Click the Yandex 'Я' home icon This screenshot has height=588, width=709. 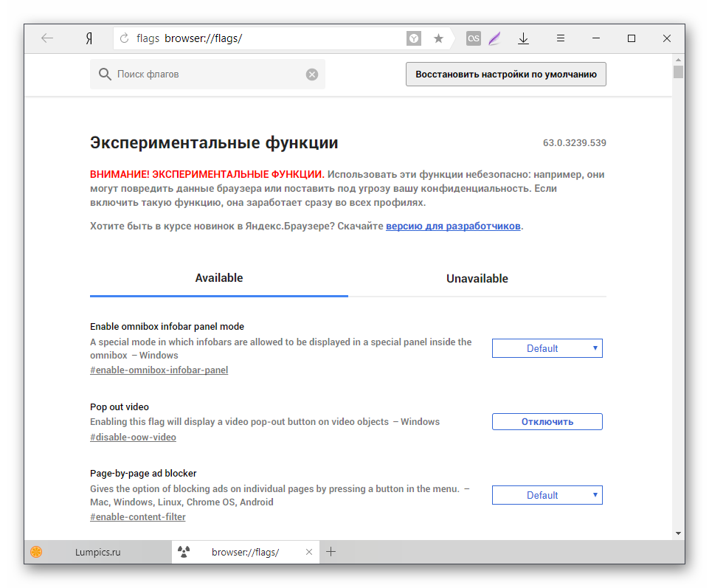click(89, 38)
